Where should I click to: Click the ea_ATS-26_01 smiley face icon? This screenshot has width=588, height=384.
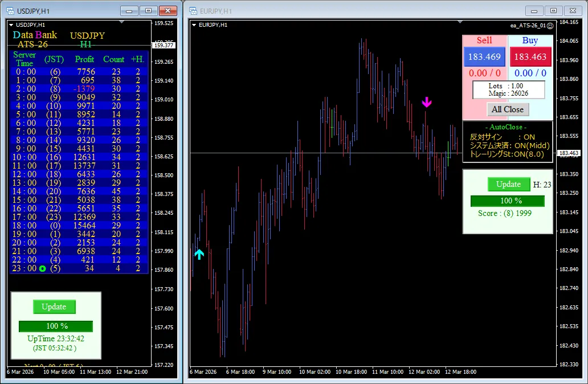[x=550, y=26]
